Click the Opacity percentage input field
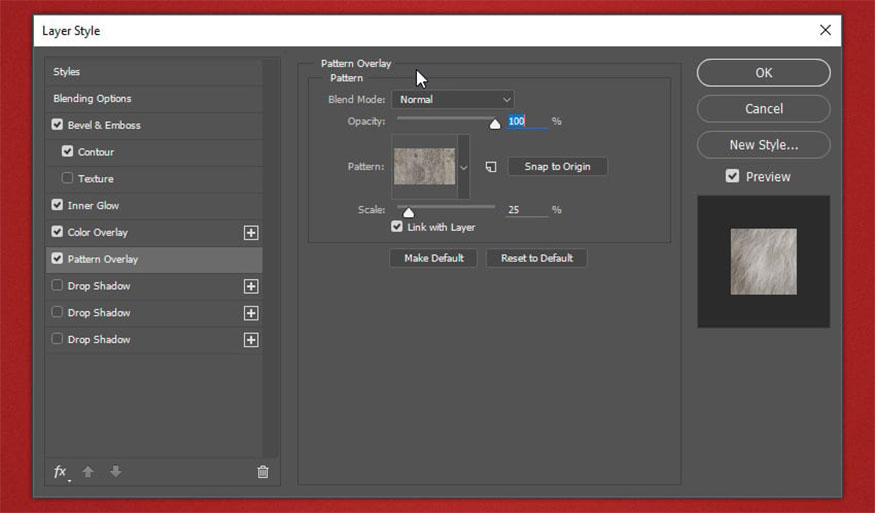The image size is (875, 513). pyautogui.click(x=526, y=121)
